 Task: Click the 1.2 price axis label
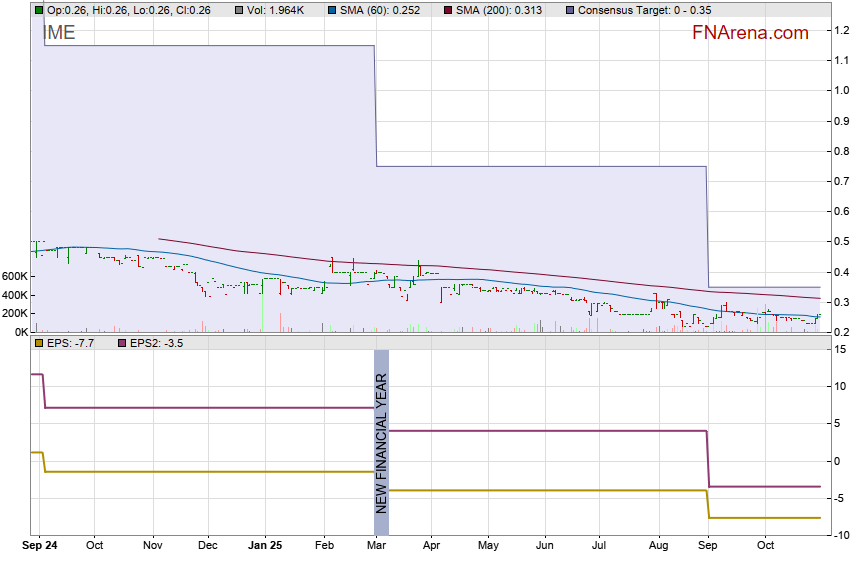842,31
